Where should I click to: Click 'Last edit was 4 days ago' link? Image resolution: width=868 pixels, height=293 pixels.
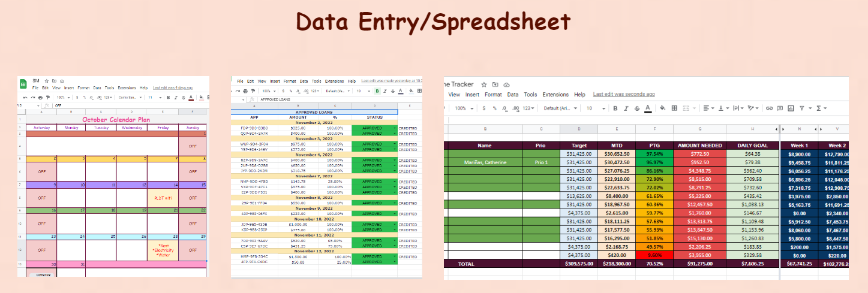tap(173, 87)
